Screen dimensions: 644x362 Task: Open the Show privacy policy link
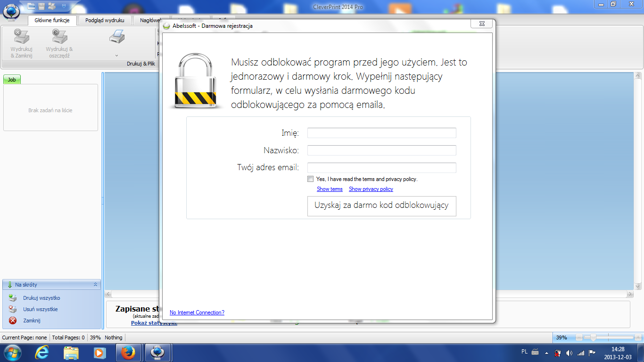tap(371, 189)
